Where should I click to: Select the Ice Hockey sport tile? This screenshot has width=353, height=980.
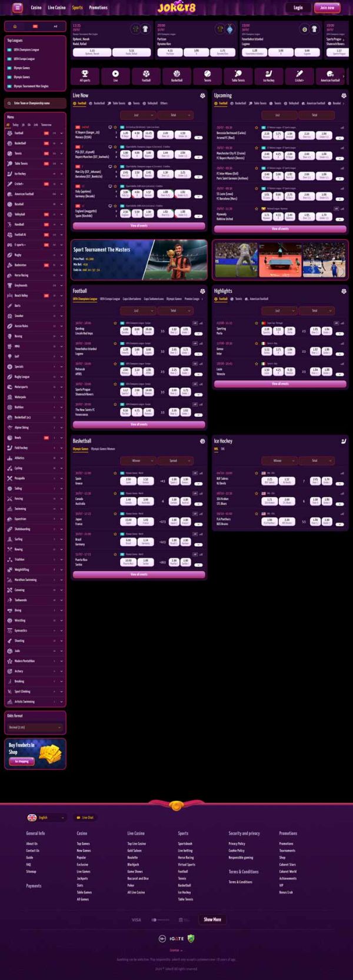tap(269, 77)
